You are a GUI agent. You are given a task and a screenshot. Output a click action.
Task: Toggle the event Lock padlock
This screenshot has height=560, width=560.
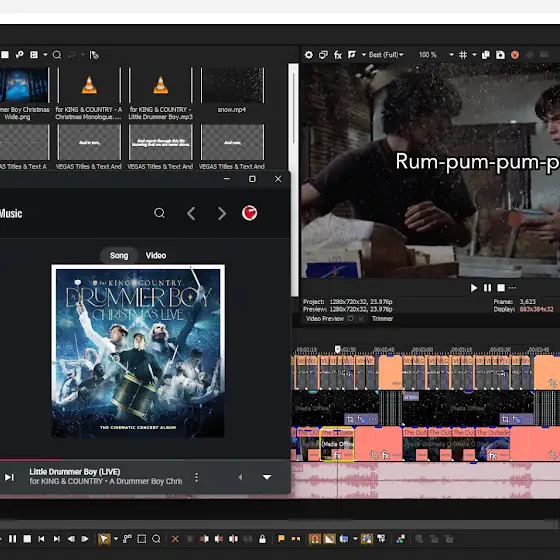click(262, 539)
